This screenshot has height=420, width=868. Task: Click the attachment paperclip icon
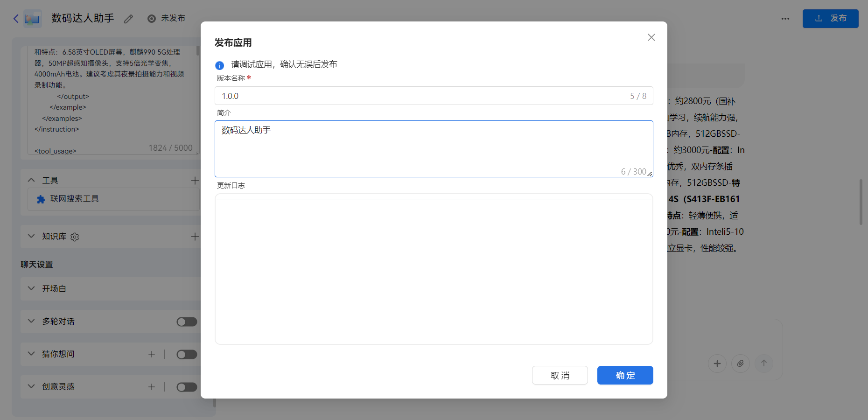[741, 364]
